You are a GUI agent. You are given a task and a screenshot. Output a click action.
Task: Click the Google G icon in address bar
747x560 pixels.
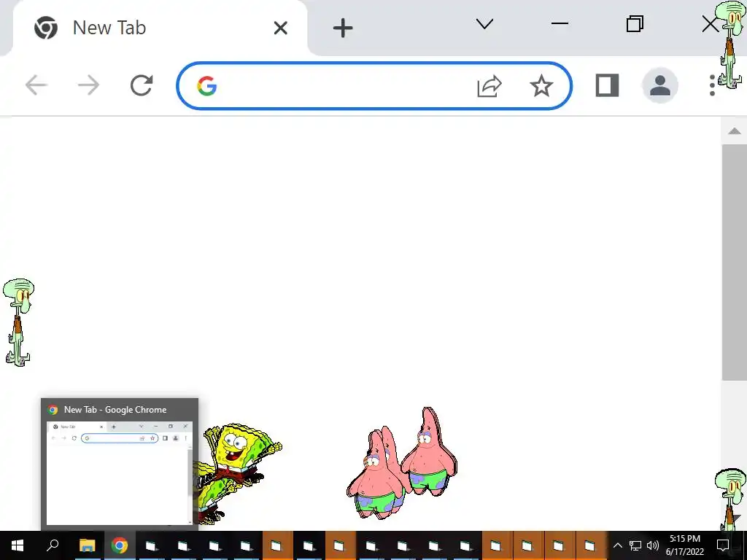point(206,86)
